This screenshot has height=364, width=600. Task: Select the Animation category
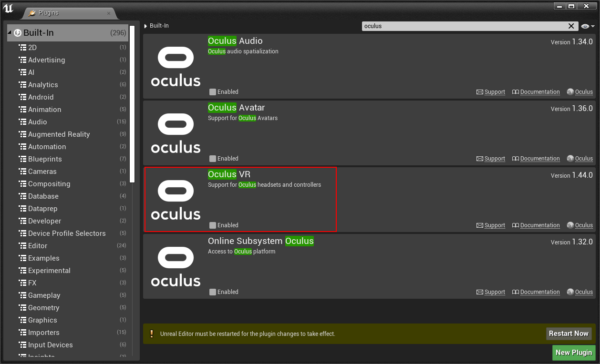coord(68,110)
